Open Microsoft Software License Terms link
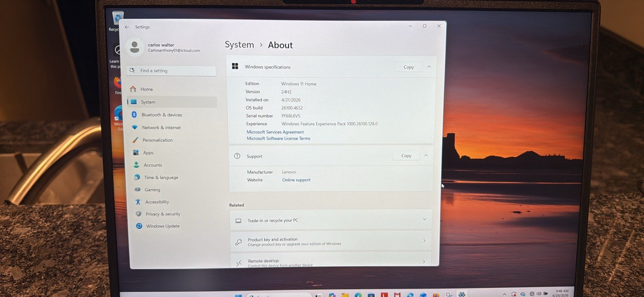This screenshot has width=644, height=297. click(x=279, y=138)
